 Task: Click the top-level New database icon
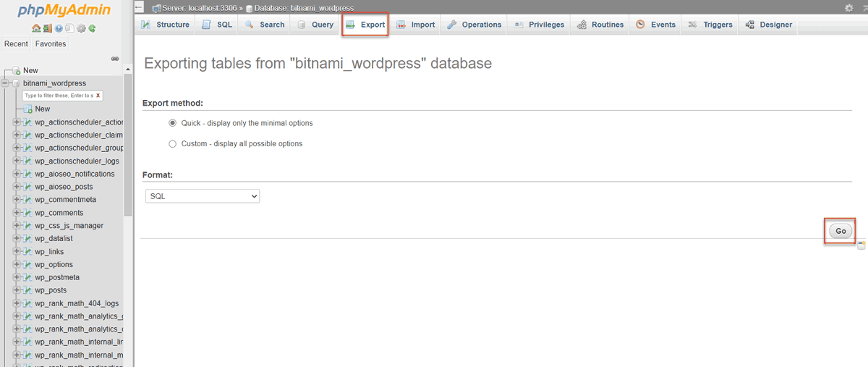point(16,70)
